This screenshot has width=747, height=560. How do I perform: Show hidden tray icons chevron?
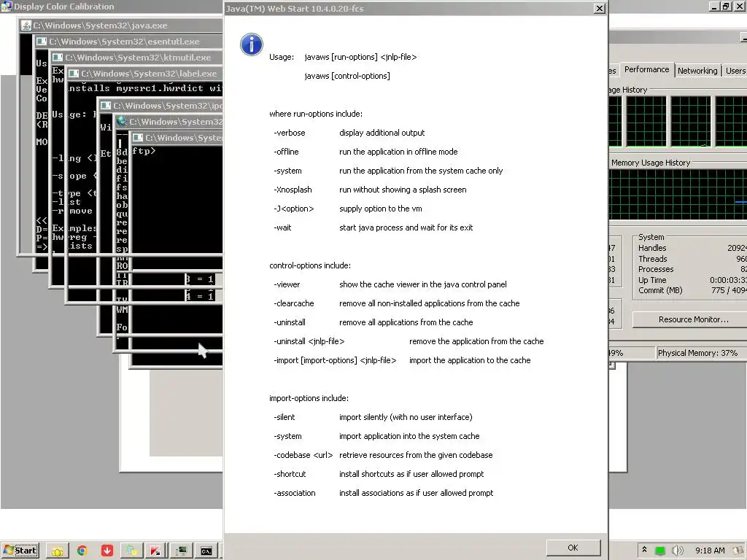pyautogui.click(x=645, y=550)
